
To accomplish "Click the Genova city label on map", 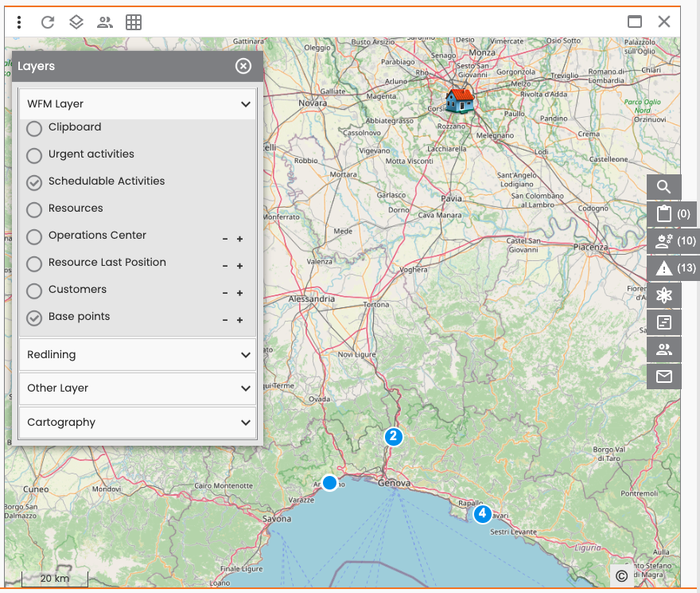I will coord(394,483).
